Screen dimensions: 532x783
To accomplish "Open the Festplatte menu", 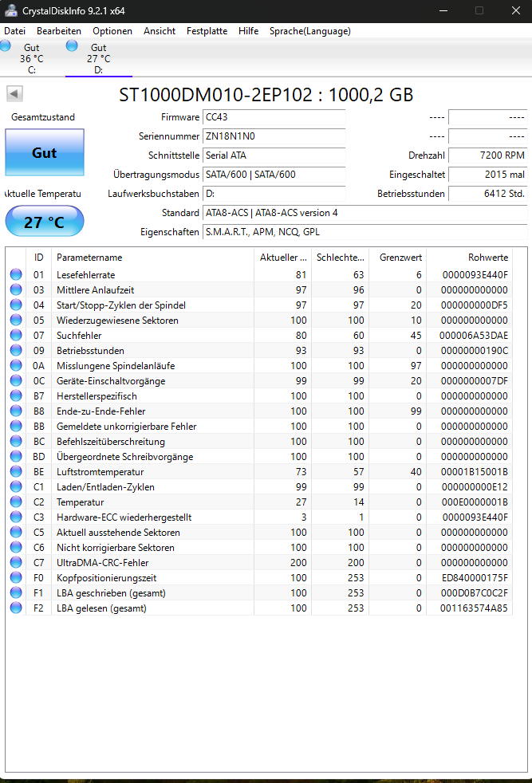I will tap(207, 31).
